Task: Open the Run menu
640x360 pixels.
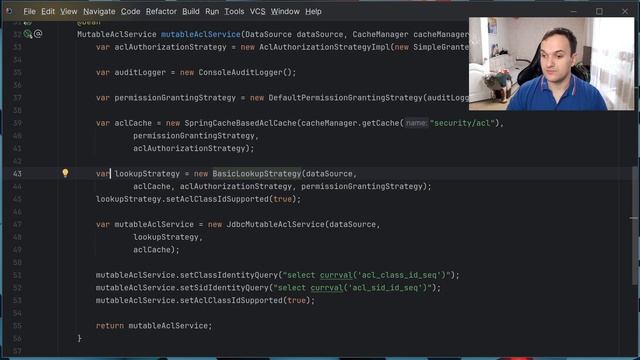Action: (x=212, y=11)
